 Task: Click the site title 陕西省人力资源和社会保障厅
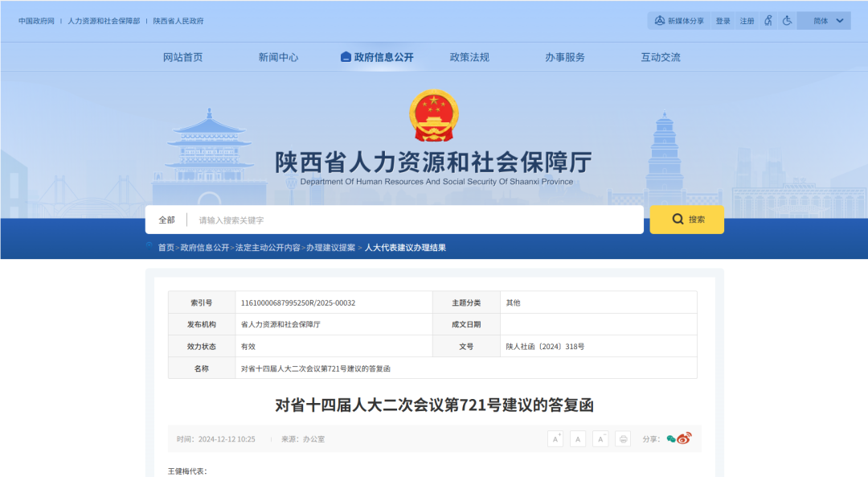(x=433, y=162)
